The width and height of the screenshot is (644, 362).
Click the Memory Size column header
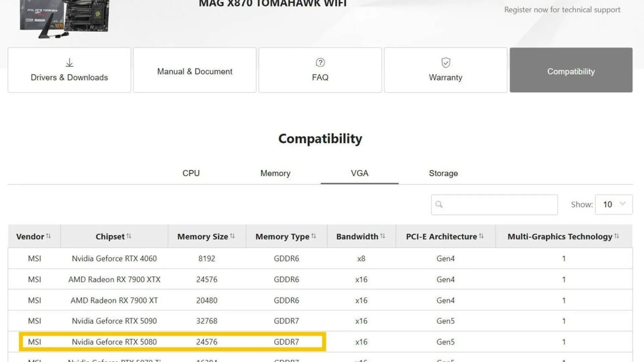click(206, 236)
